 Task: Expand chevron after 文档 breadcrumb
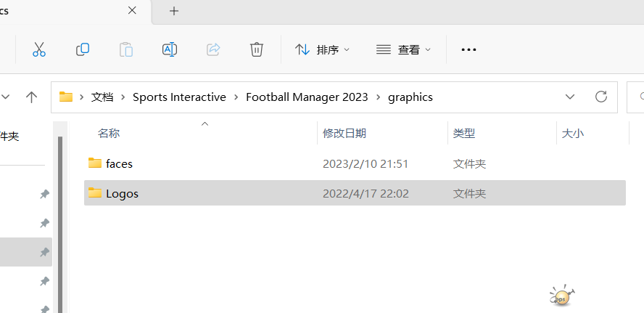point(123,97)
